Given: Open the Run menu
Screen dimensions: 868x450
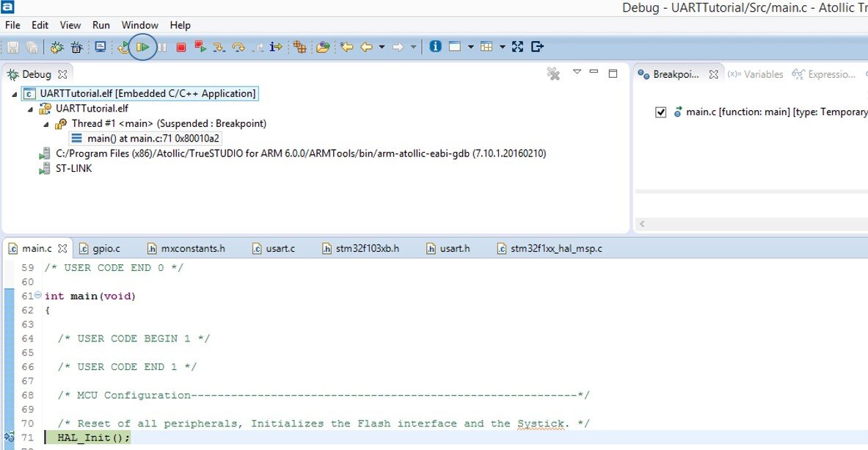Looking at the screenshot, I should coord(101,25).
